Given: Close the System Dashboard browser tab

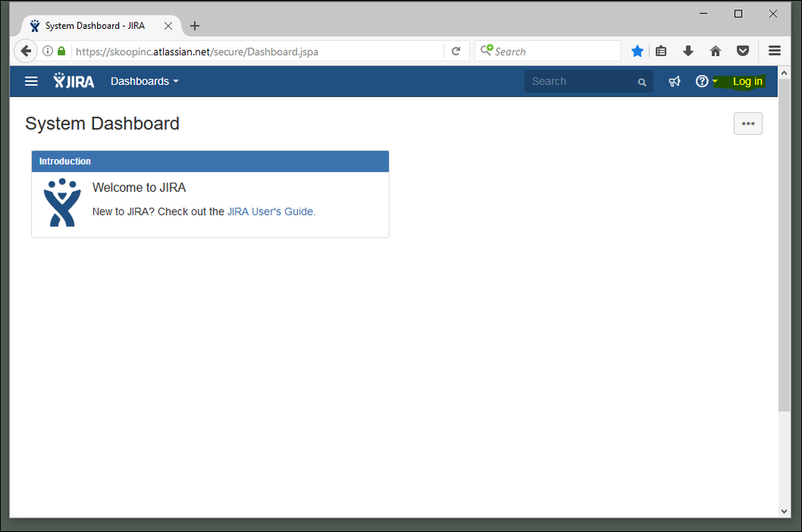Looking at the screenshot, I should [168, 26].
